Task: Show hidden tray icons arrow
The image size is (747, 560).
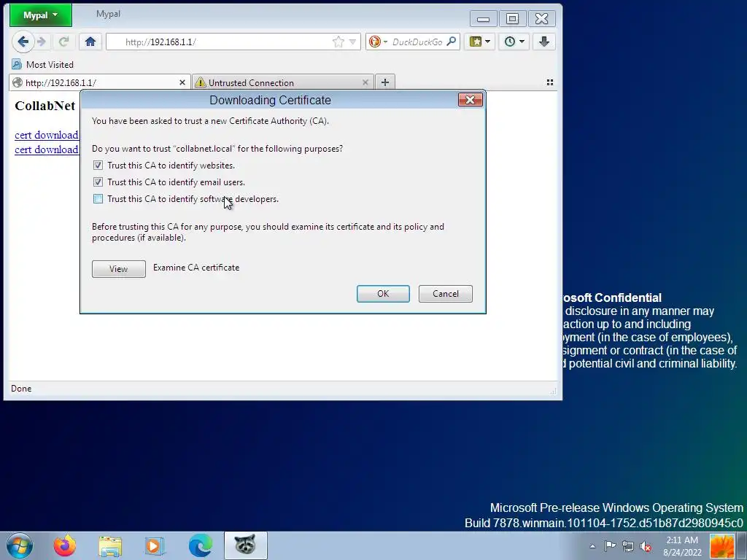Action: click(x=592, y=546)
